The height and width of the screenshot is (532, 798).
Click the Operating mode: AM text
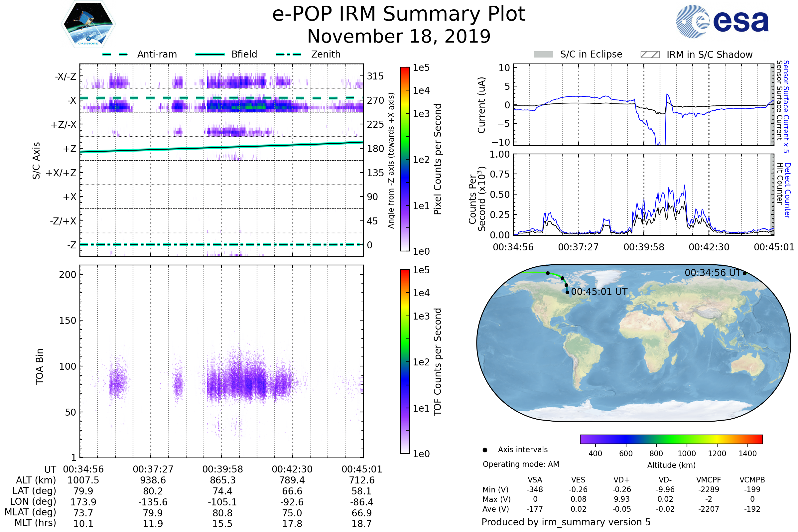click(x=521, y=464)
